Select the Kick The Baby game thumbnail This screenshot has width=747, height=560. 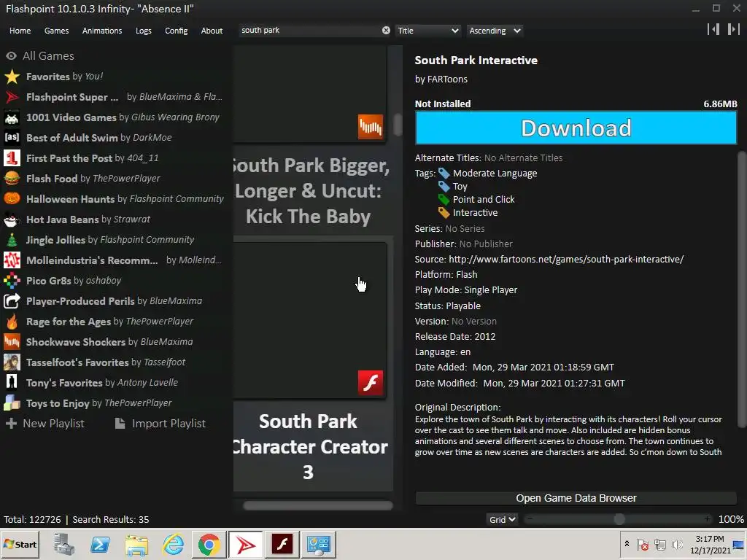309,93
